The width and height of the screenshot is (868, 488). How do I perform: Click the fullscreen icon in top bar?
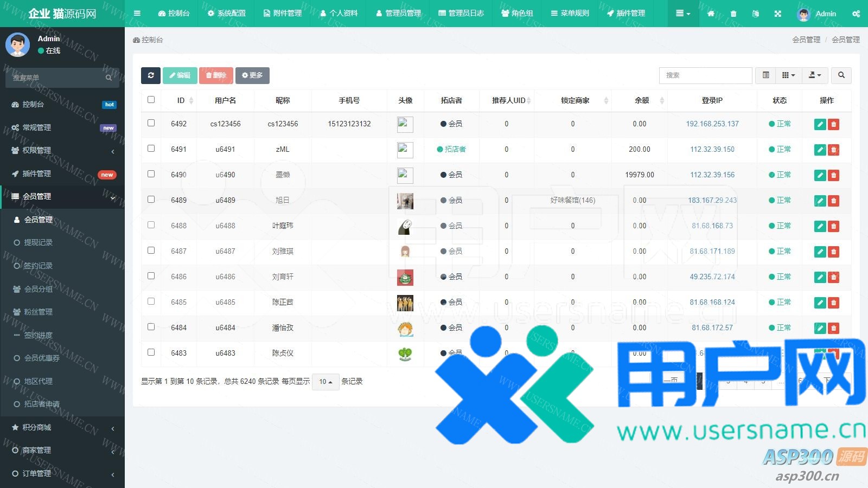point(777,14)
